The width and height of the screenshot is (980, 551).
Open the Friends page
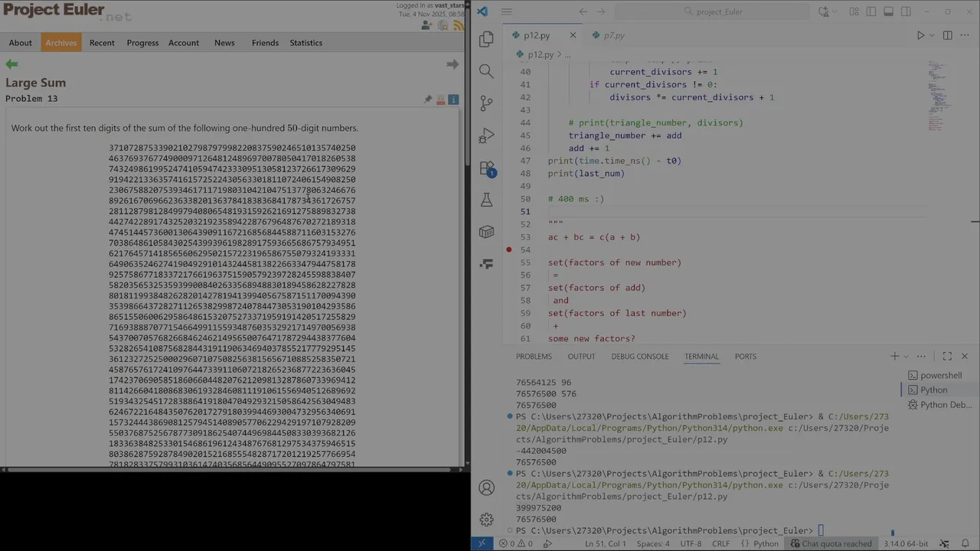(265, 43)
